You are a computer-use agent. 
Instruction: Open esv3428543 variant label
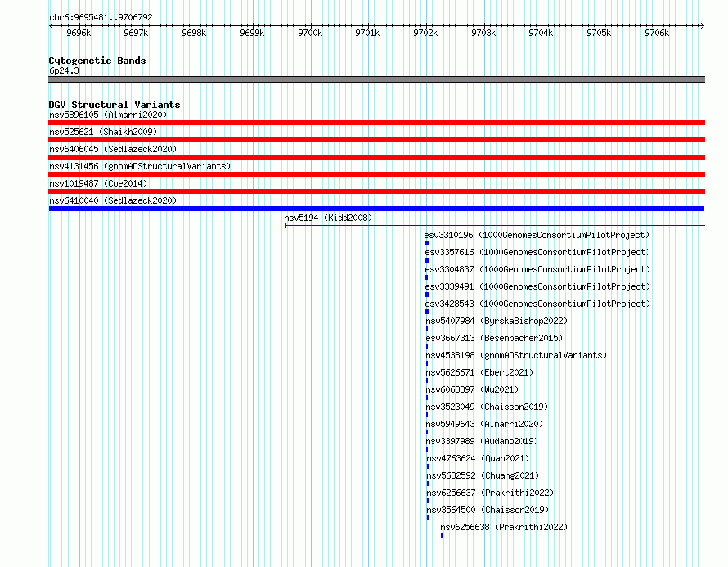click(537, 304)
